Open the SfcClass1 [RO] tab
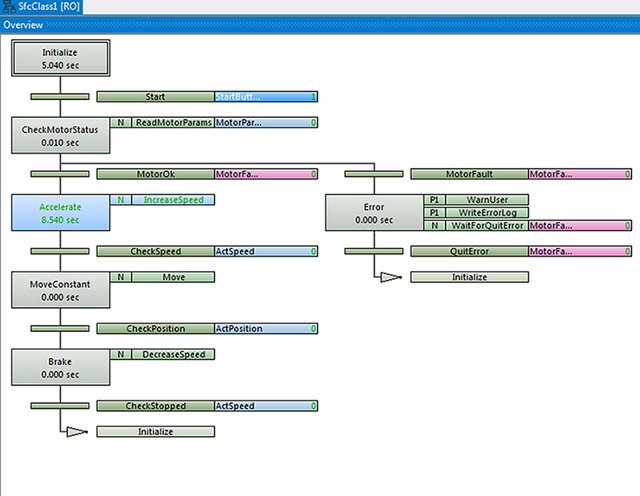 click(41, 7)
